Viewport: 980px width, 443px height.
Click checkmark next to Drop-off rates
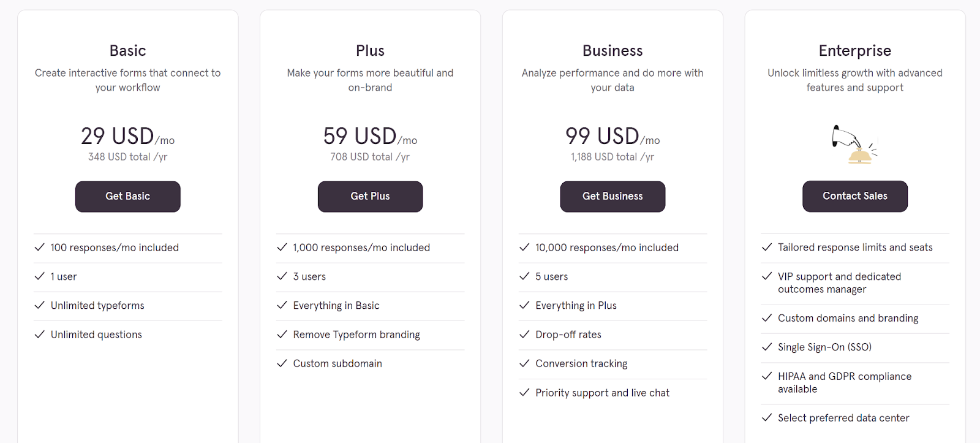[525, 335]
